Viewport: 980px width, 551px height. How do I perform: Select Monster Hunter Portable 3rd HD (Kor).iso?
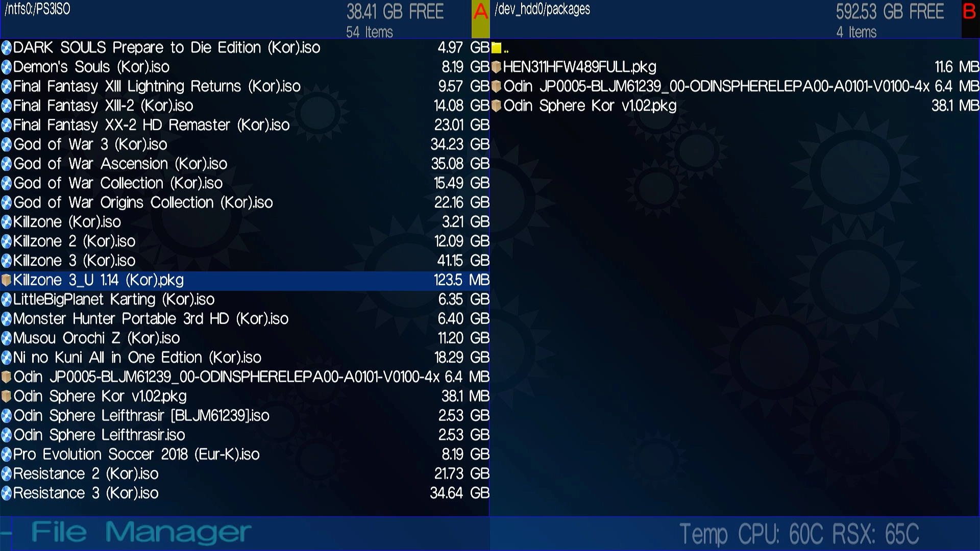click(151, 319)
